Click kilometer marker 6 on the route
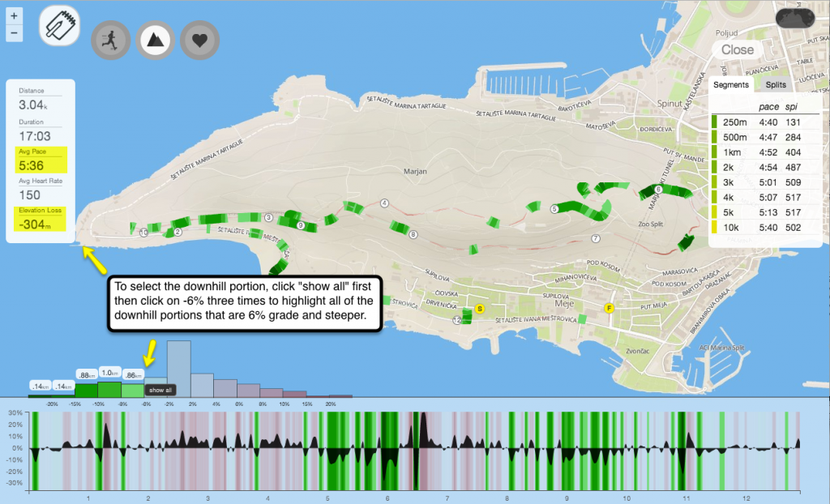This screenshot has height=504, width=830. pos(658,189)
